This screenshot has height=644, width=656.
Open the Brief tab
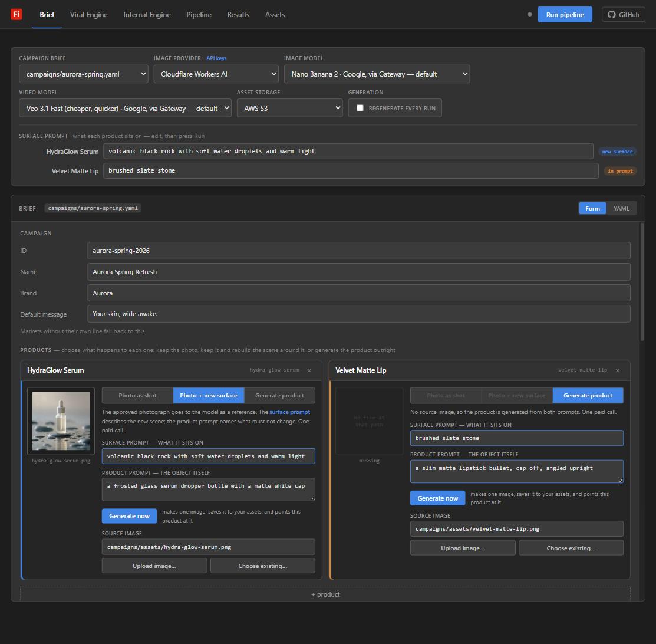click(47, 15)
